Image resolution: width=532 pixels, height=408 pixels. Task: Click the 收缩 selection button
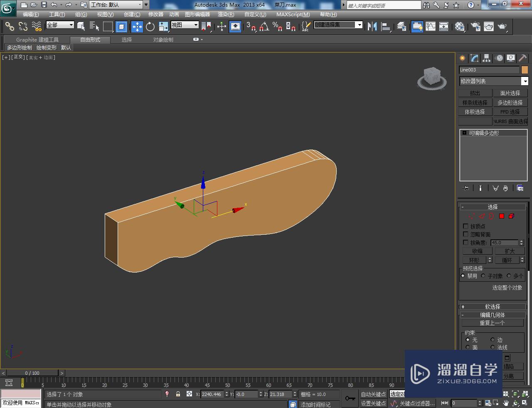(x=477, y=251)
